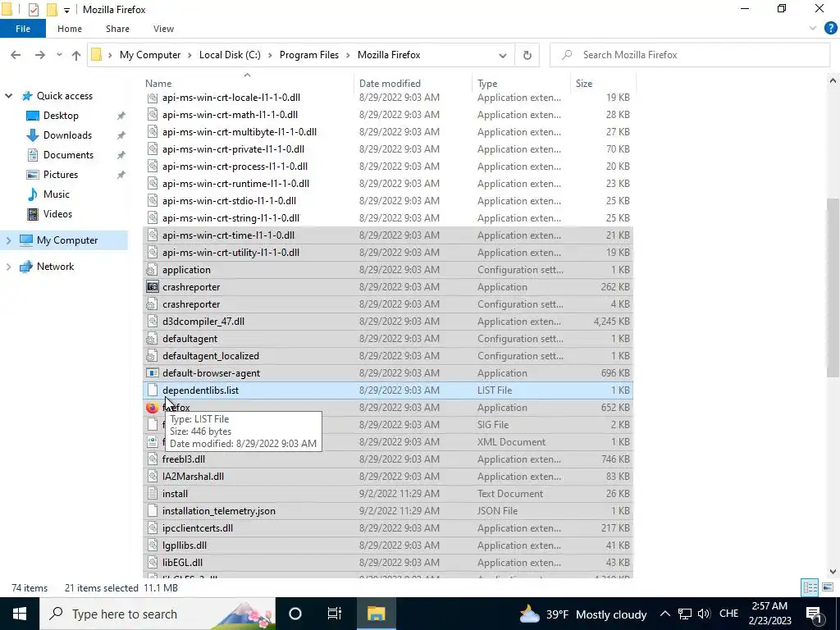840x630 pixels.
Task: Select the application configuration file icon
Action: pos(152,270)
